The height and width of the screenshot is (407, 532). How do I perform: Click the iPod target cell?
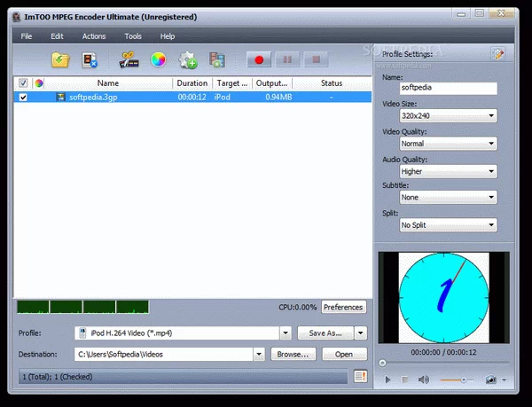click(x=223, y=98)
